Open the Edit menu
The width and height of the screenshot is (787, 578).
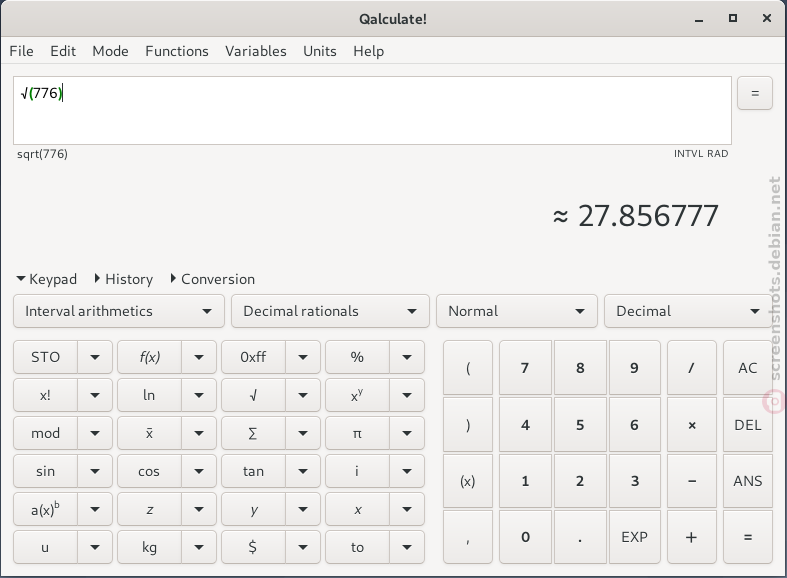pos(63,51)
